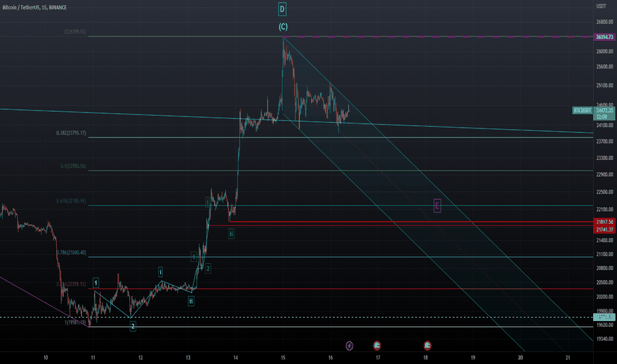Screen dimensions: 617x364
Task: Click the 19340.00 price axis value
Action: coord(605,339)
